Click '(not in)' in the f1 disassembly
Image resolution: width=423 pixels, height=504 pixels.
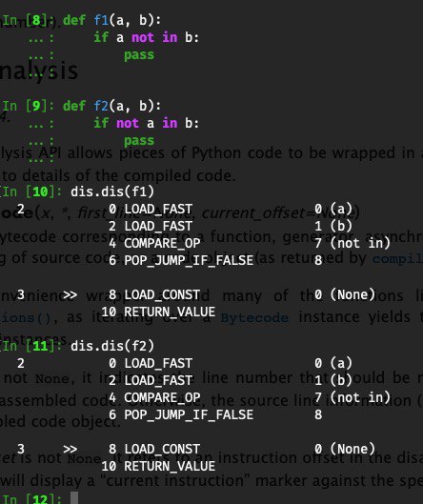click(x=360, y=243)
